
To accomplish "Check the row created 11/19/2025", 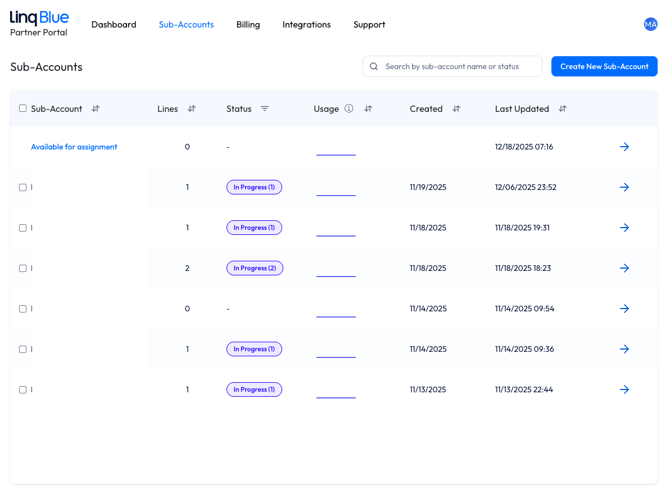I will click(x=23, y=187).
